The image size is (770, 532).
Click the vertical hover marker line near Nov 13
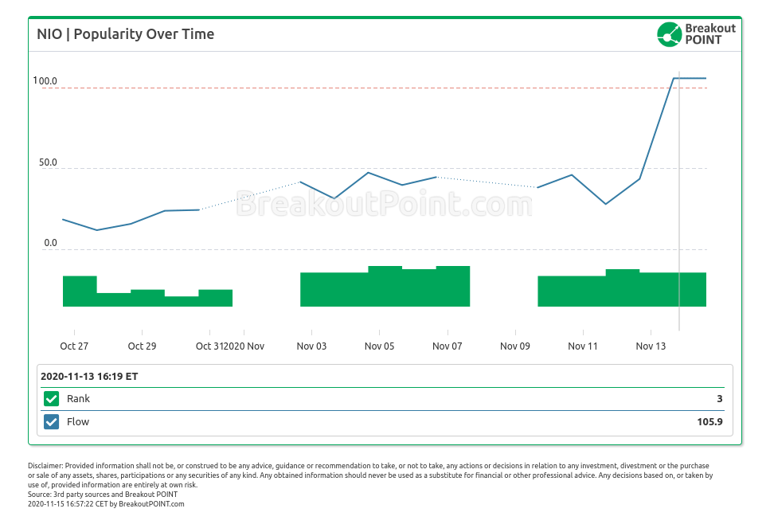click(679, 201)
